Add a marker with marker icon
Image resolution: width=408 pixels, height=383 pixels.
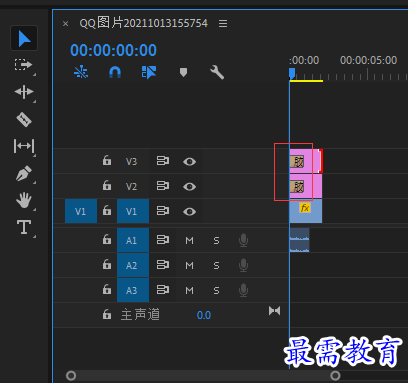[x=183, y=72]
